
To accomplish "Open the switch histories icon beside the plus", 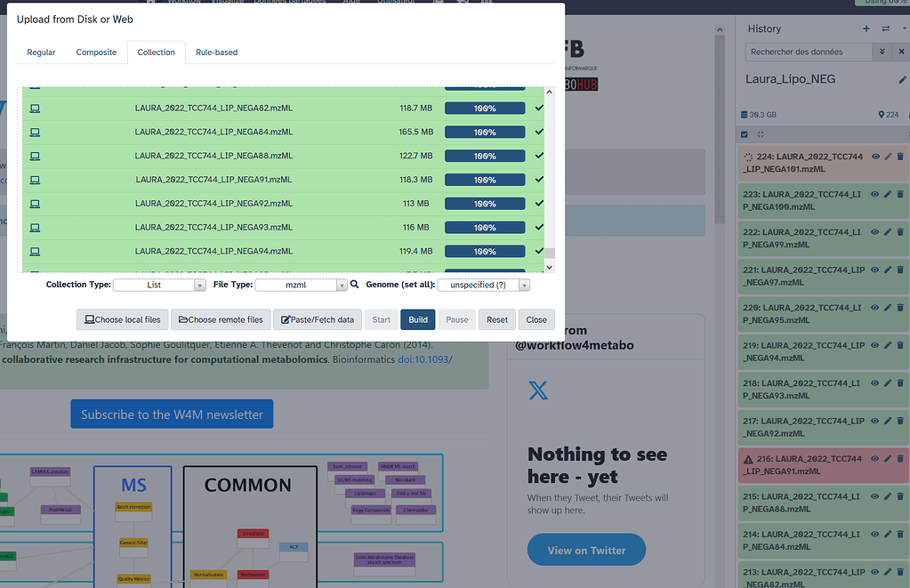I will click(x=884, y=28).
